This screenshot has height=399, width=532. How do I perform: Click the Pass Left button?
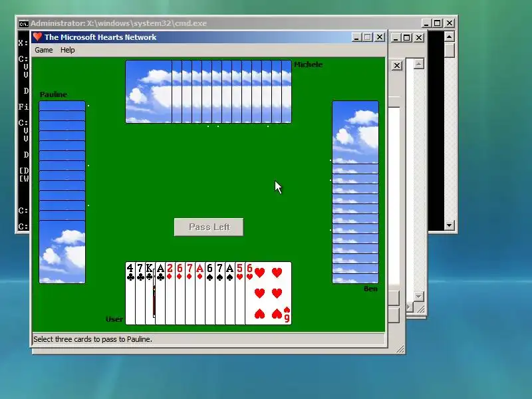point(209,227)
